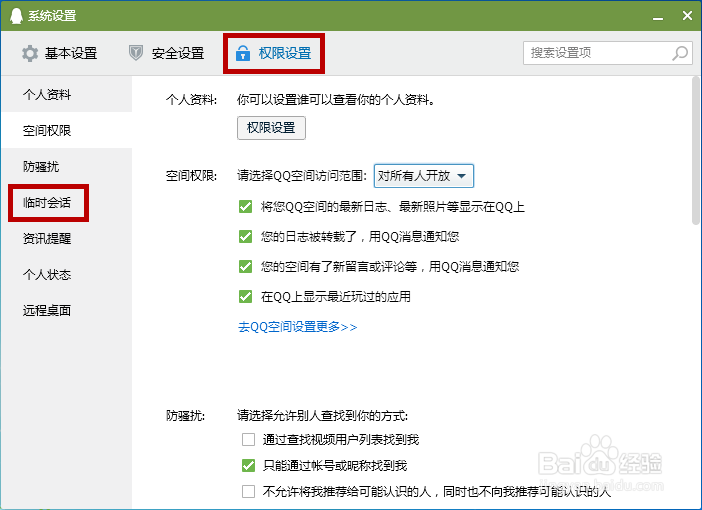The image size is (702, 510).
Task: Uncheck showing latest QQ空间 logs and photos on QQ
Action: 245,206
